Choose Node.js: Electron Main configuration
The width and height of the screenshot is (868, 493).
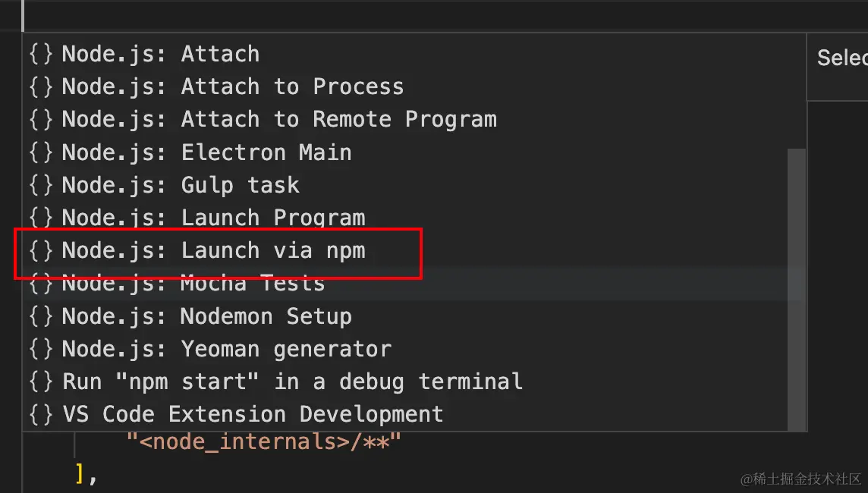pos(206,152)
